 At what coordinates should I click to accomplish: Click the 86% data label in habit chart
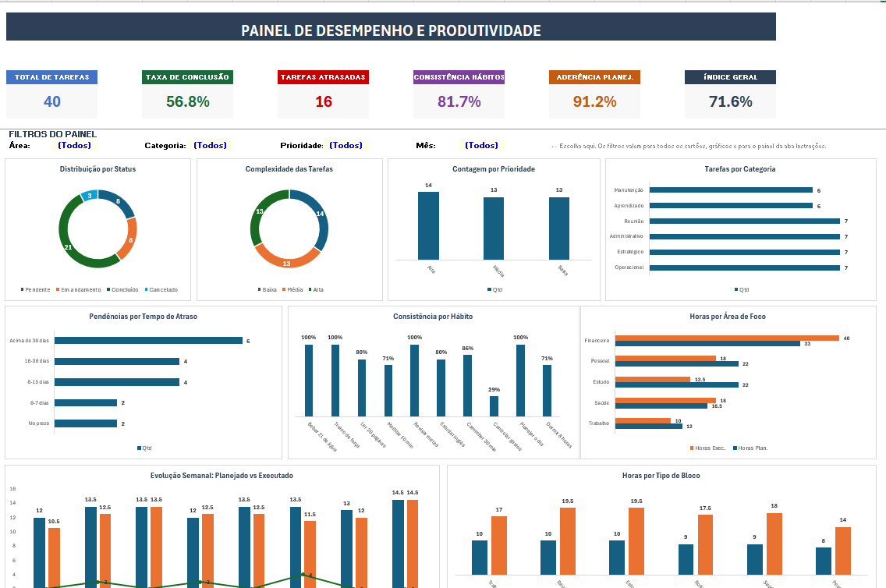click(x=467, y=349)
